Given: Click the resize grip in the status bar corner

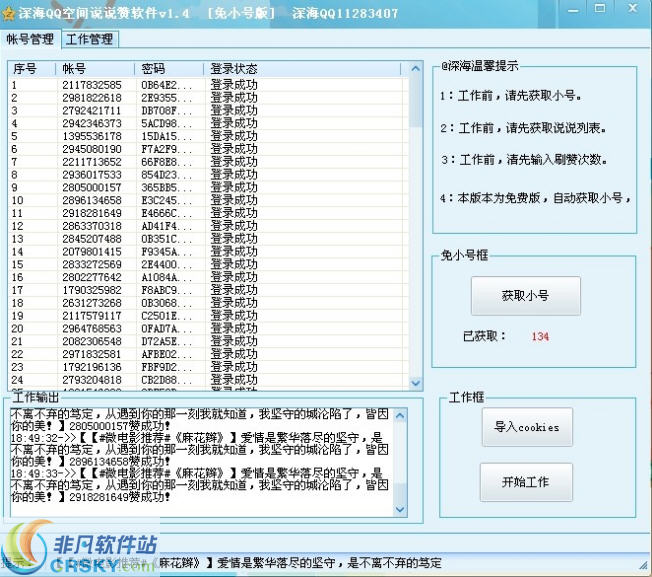Looking at the screenshot, I should [x=644, y=569].
